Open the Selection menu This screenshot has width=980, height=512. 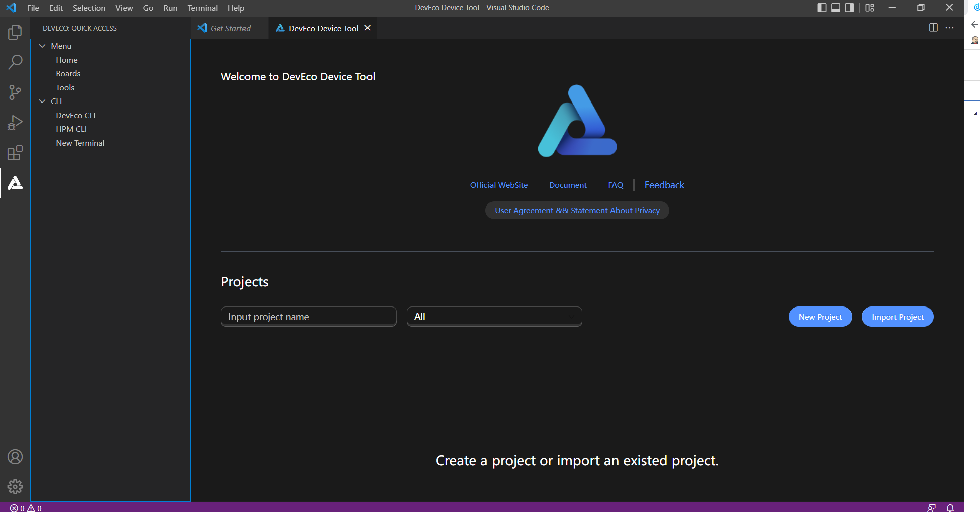[x=89, y=8]
